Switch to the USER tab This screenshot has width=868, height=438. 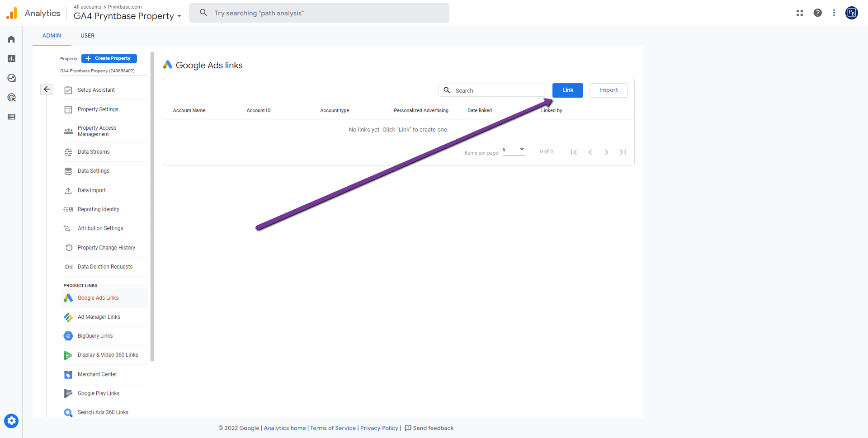pos(87,36)
